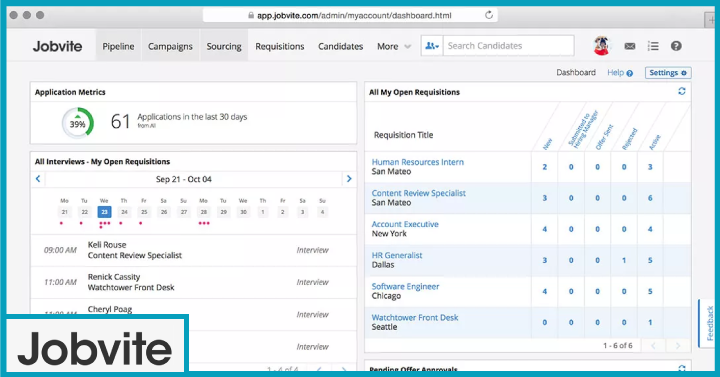This screenshot has width=720, height=377.
Task: Open Human Resources Intern requisition
Action: point(417,162)
